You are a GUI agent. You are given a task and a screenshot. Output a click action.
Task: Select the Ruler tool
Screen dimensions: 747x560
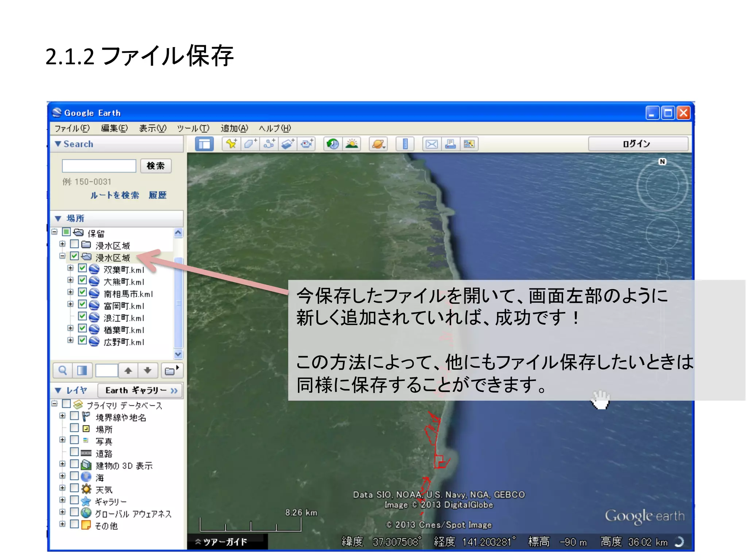(x=405, y=144)
